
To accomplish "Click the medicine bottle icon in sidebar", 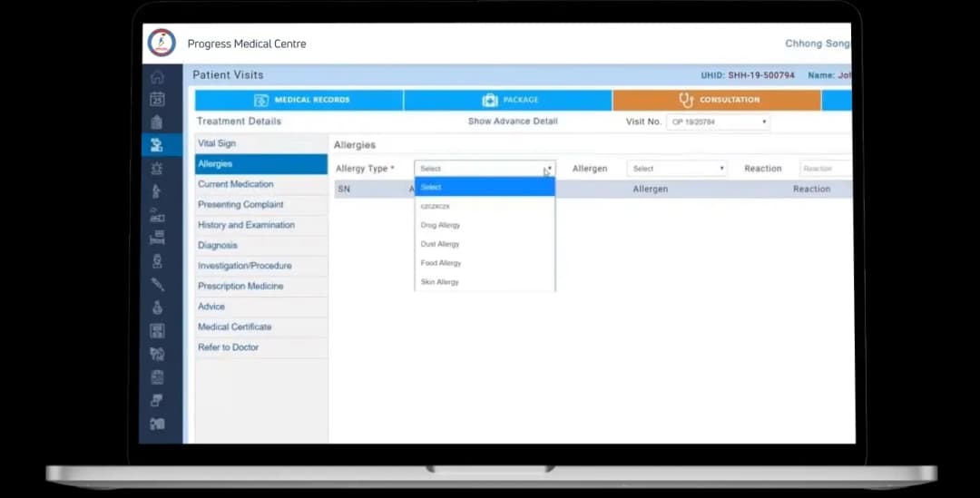I will tap(157, 308).
